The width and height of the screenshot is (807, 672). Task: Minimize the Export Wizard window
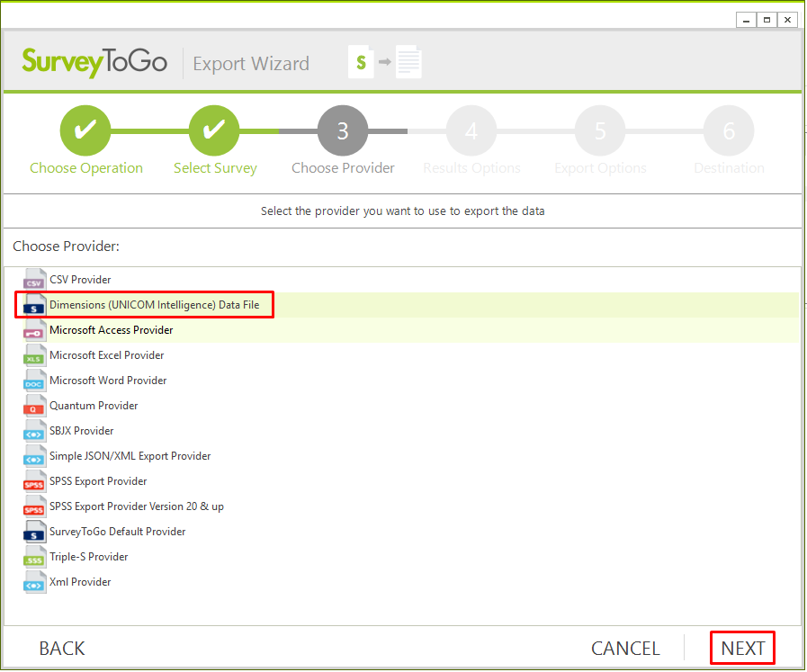point(746,20)
